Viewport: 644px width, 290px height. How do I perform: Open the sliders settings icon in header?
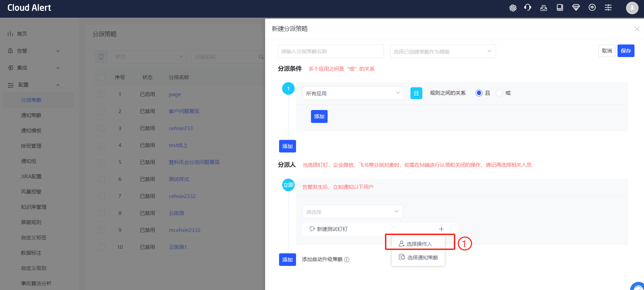[x=608, y=7]
